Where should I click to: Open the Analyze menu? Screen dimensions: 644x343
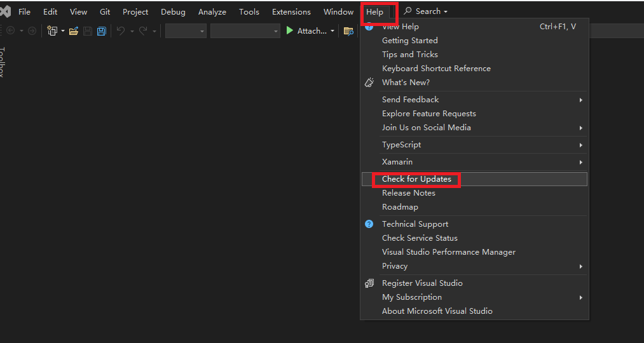coord(212,12)
